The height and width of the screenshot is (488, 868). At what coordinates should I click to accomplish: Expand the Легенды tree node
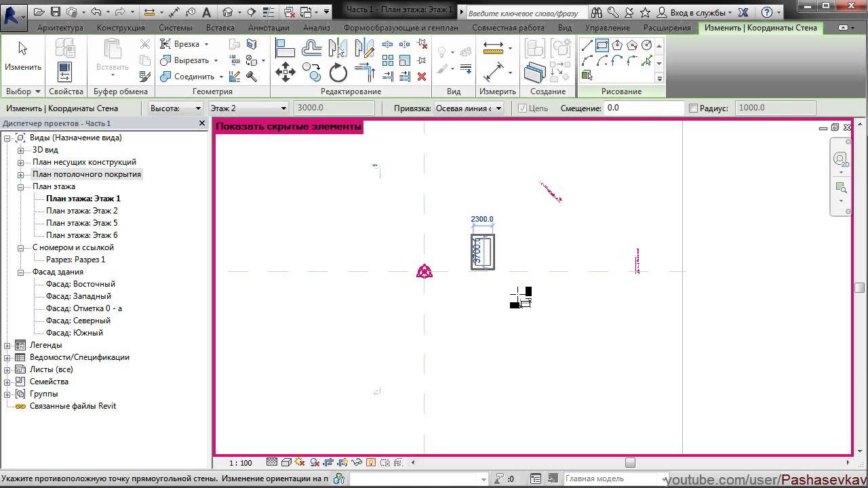pyautogui.click(x=7, y=345)
